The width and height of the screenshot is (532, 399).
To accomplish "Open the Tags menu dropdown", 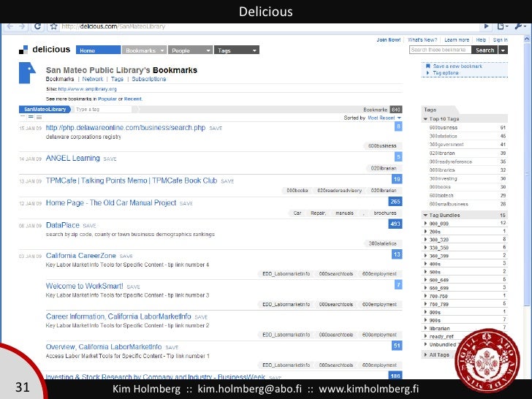I will pyautogui.click(x=237, y=50).
